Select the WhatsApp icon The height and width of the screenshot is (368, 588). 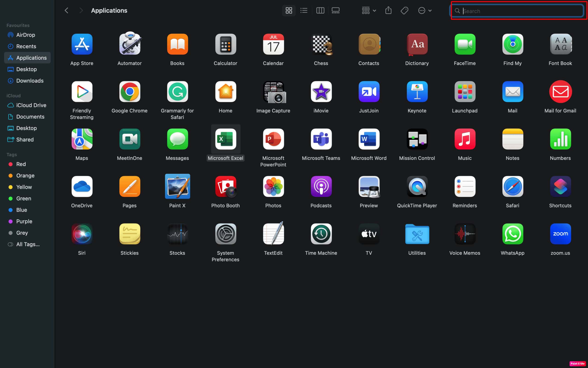coord(513,234)
